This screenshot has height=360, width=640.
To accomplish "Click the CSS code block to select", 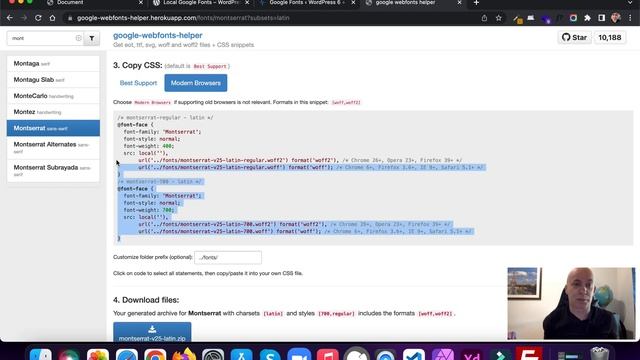I will pyautogui.click(x=373, y=178).
